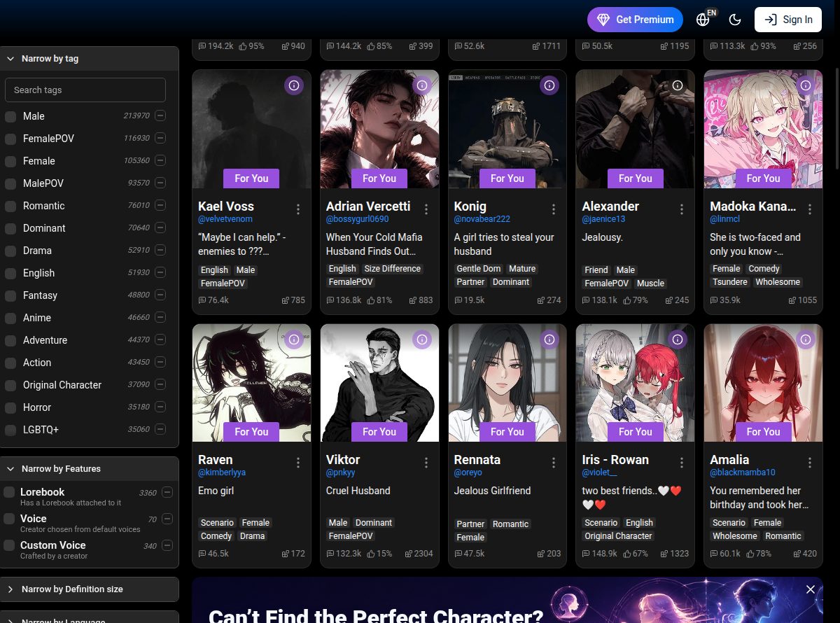Click the Original Character tag on Iris - Rowan
840x623 pixels.
pyautogui.click(x=619, y=536)
